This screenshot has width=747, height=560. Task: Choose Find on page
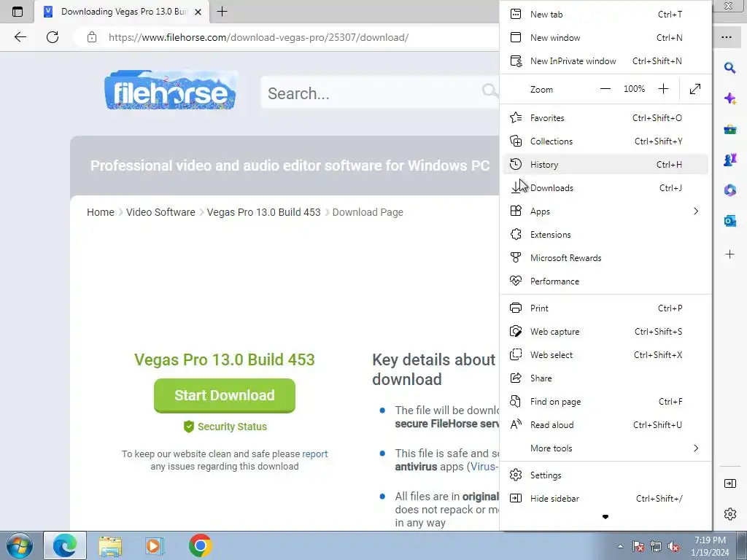605,402
